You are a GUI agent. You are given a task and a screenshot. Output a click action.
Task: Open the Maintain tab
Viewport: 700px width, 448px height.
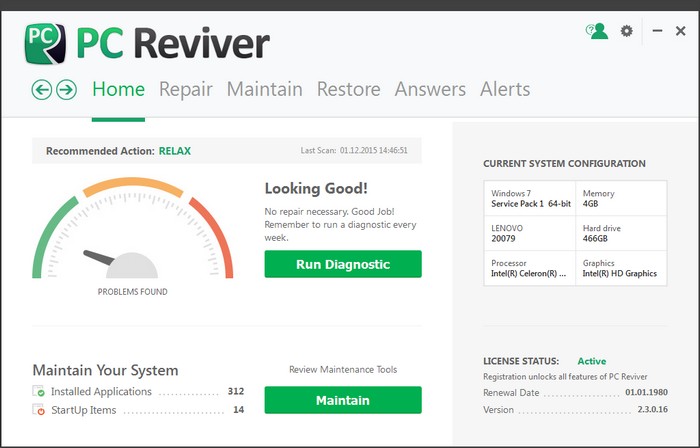(x=265, y=89)
